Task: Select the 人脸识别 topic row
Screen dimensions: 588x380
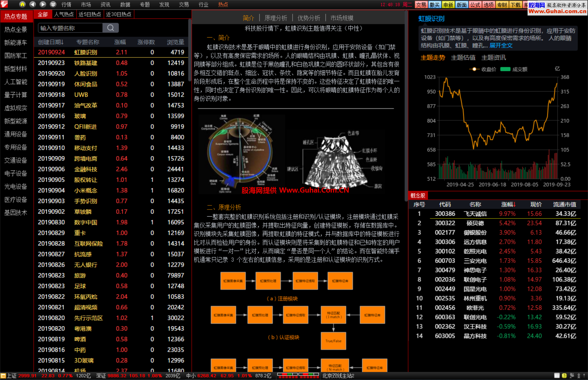Action: tap(111, 74)
